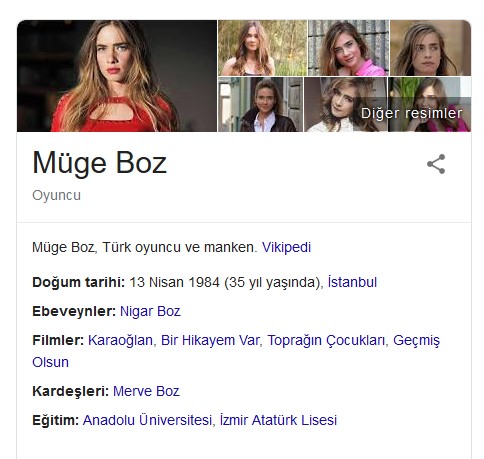Click the share icon beside Müge Boz
The height and width of the screenshot is (459, 484).
click(x=436, y=164)
